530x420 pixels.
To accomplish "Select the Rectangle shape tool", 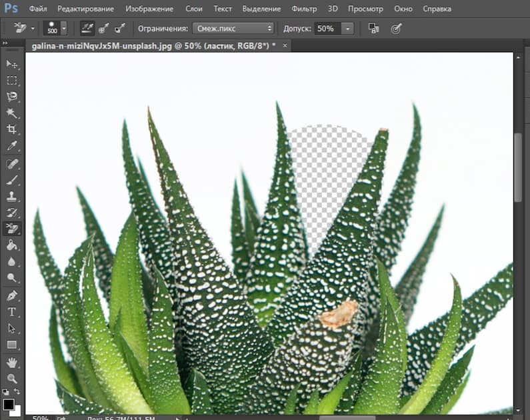I will click(12, 345).
